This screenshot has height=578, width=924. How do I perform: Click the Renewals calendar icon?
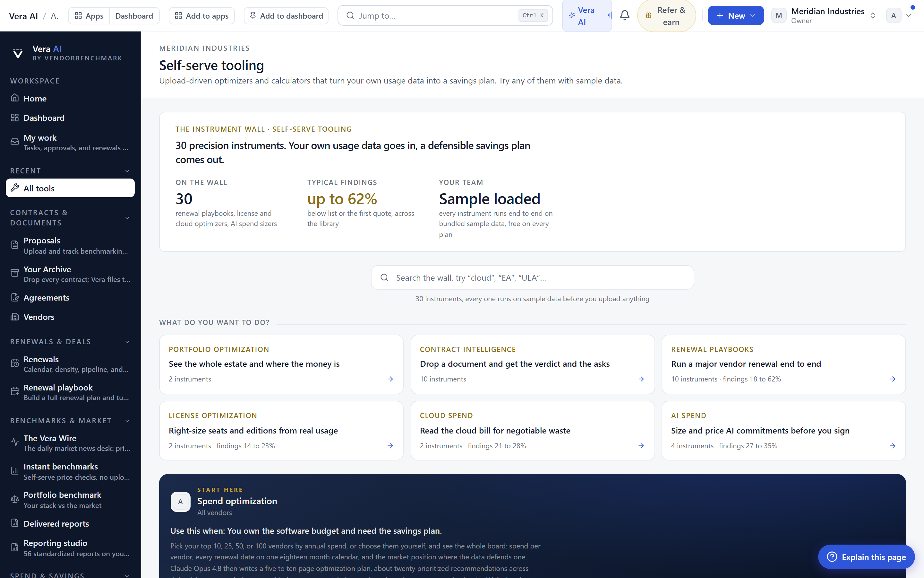click(x=14, y=363)
